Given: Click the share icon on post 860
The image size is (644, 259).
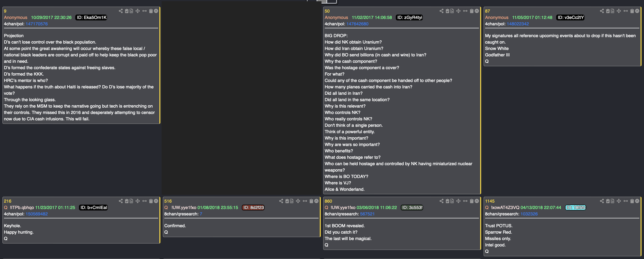Looking at the screenshot, I should (442, 201).
